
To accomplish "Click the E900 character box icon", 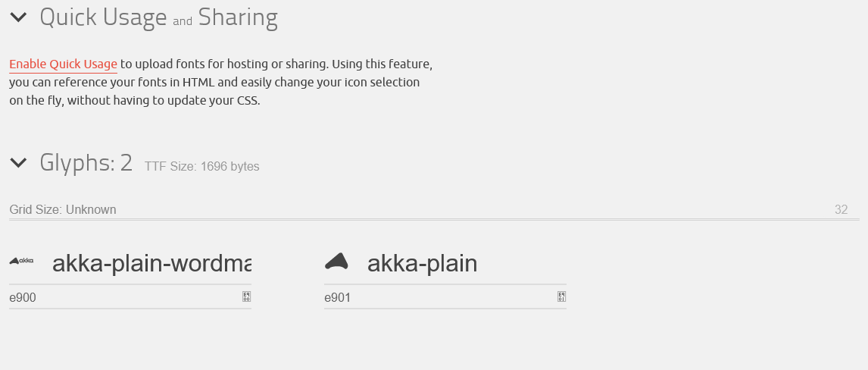I will [246, 297].
